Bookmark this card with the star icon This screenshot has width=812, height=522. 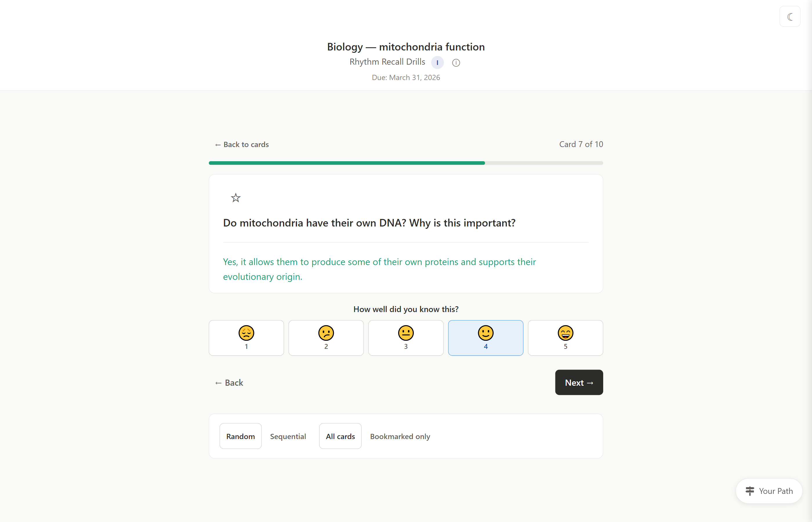pyautogui.click(x=235, y=197)
